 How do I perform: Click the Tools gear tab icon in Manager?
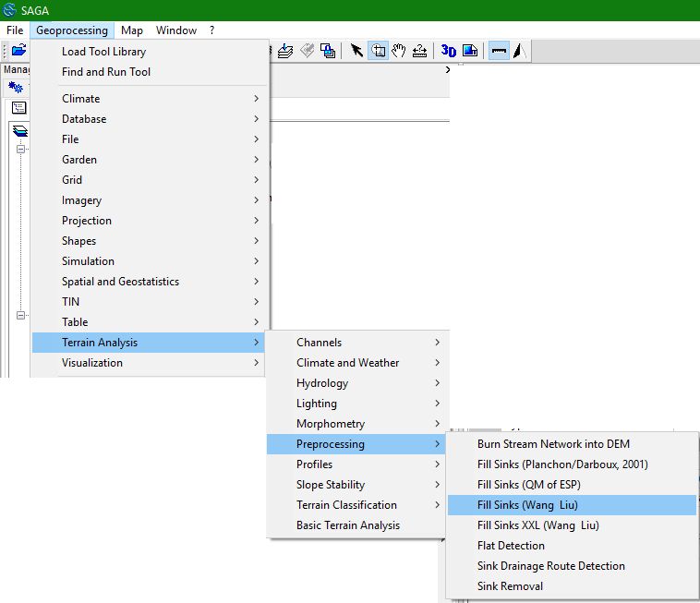pyautogui.click(x=16, y=87)
